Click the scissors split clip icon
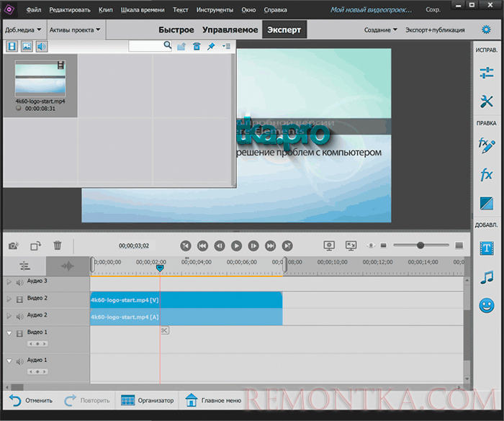Image resolution: width=504 pixels, height=421 pixels. [x=164, y=330]
